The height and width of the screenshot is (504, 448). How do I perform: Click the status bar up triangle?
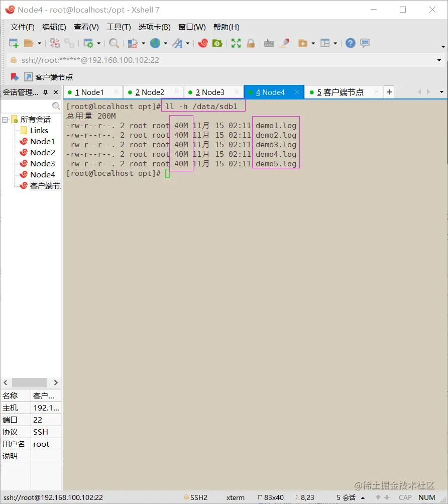363,498
